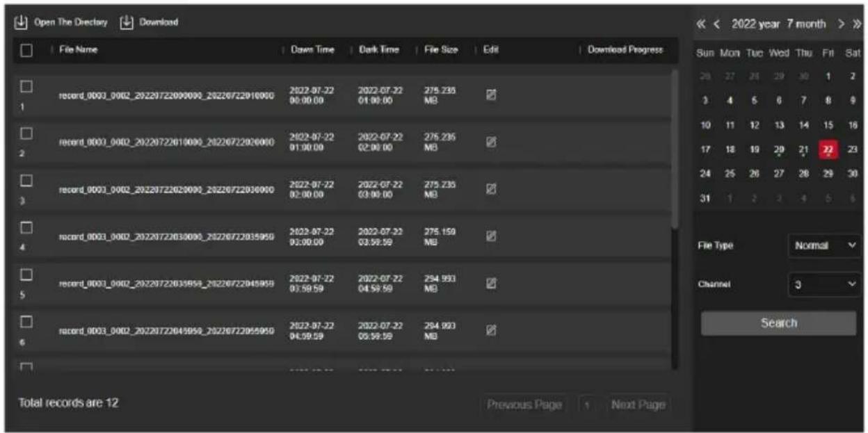Click the Next Page button
Screen dimensions: 868x433
coord(640,405)
